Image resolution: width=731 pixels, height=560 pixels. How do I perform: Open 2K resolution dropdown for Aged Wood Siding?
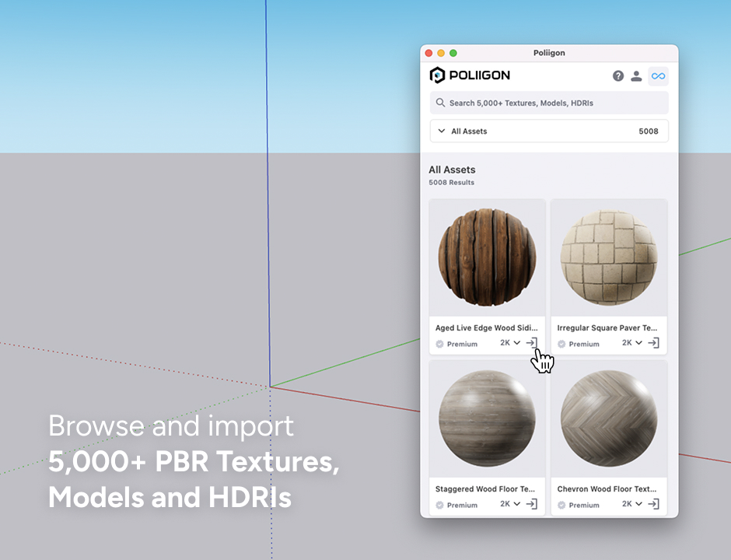pos(510,343)
